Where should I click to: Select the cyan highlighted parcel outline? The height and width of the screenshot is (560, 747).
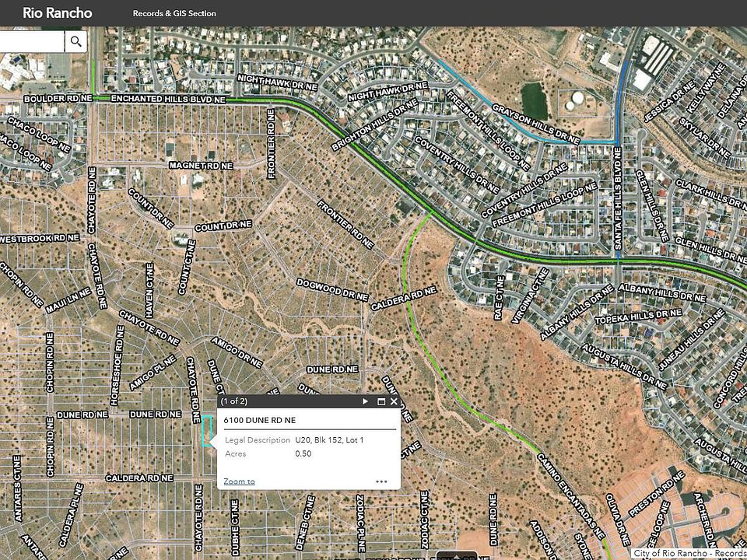(207, 430)
